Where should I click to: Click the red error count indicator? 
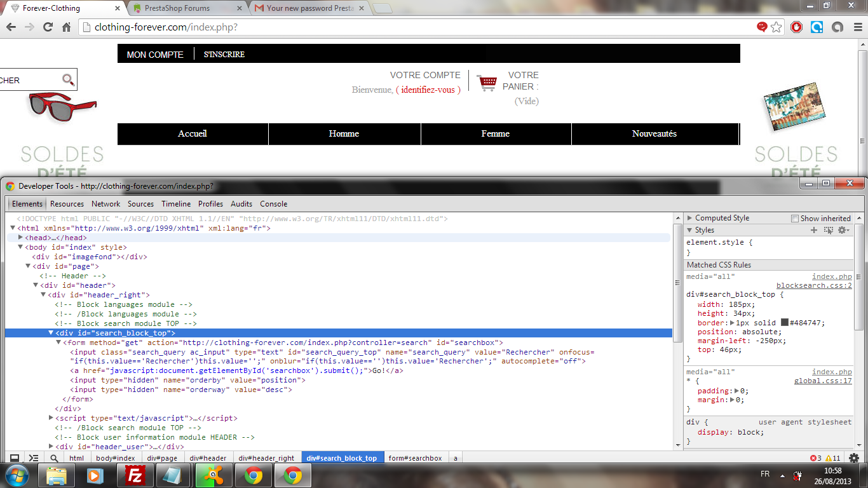pyautogui.click(x=816, y=458)
